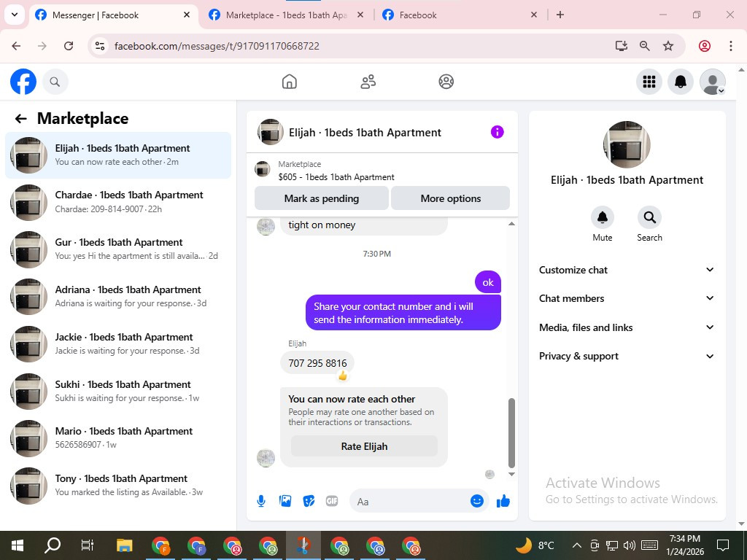Open the Chardae apartment conversation
Image resolution: width=747 pixels, height=560 pixels.
[118, 202]
